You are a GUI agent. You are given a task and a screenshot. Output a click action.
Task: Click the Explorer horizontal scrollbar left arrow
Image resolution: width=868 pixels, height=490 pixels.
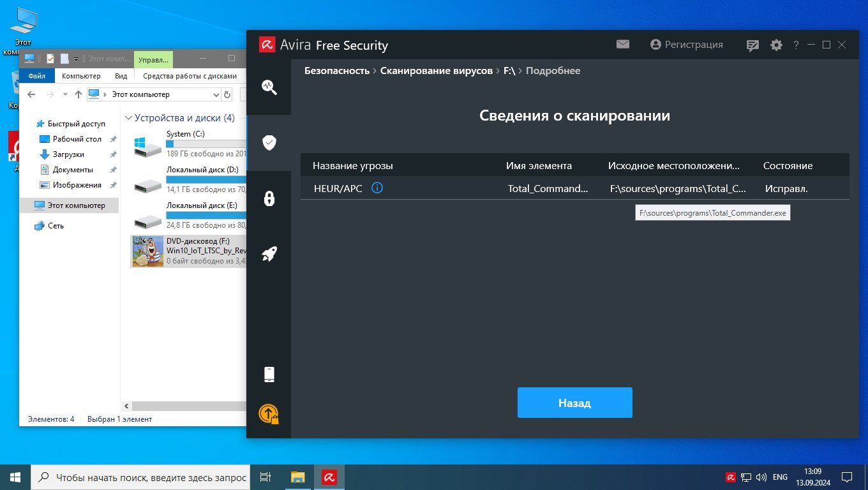tap(126, 406)
